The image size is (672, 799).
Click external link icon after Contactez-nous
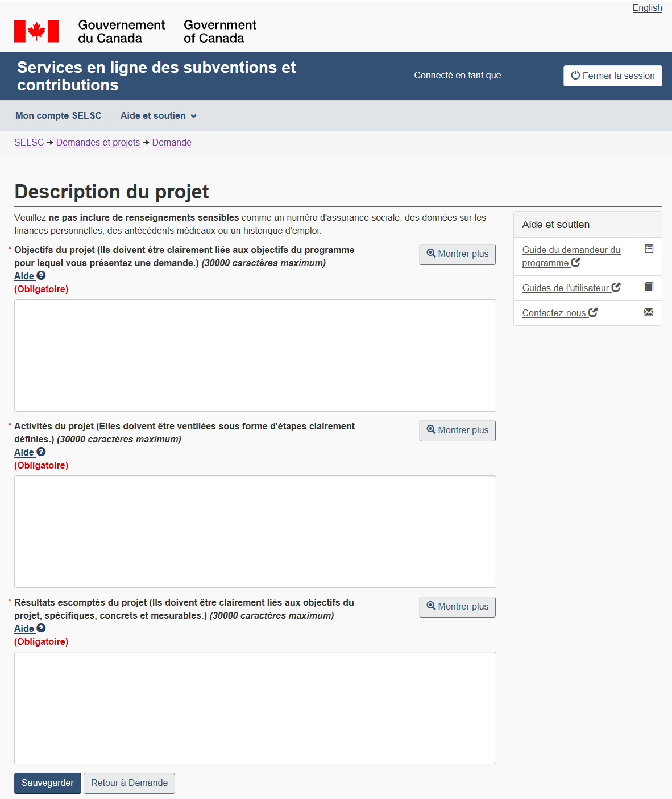pos(593,312)
